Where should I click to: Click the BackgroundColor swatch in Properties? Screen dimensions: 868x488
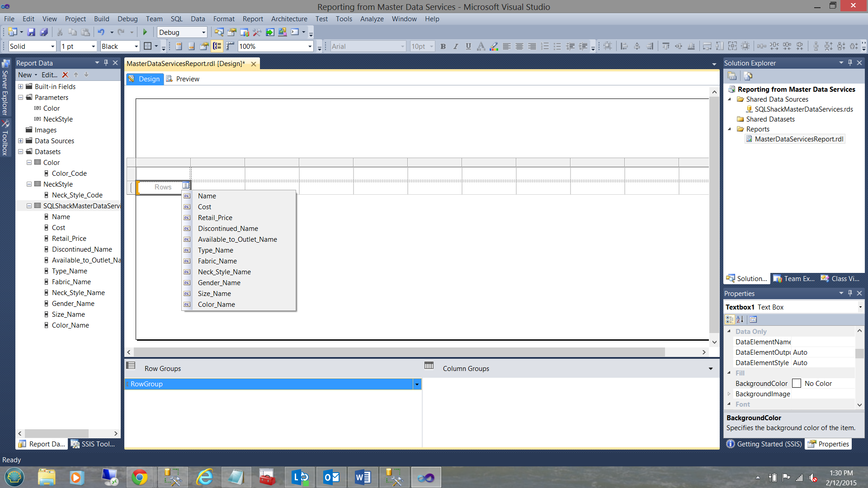[x=797, y=384]
